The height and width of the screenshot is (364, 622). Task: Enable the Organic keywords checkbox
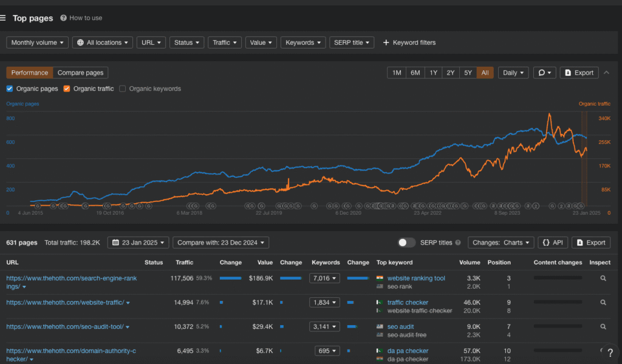click(123, 89)
